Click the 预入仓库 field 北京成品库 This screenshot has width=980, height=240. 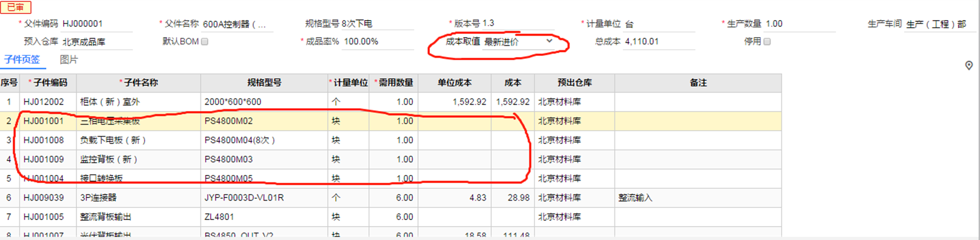pos(97,42)
